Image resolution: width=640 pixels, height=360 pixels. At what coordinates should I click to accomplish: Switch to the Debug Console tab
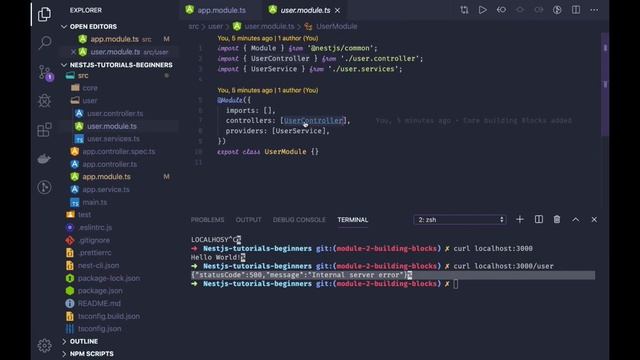(x=299, y=220)
